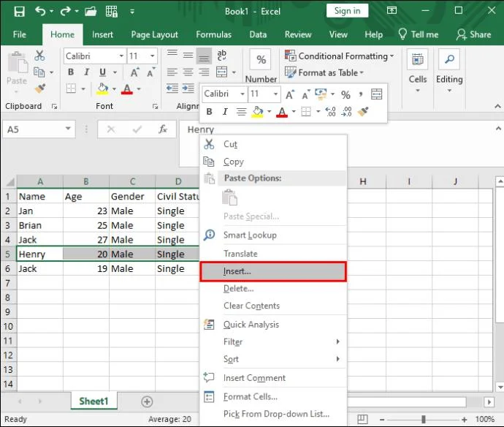Click the Save icon in title bar
The width and height of the screenshot is (504, 427).
(18, 11)
